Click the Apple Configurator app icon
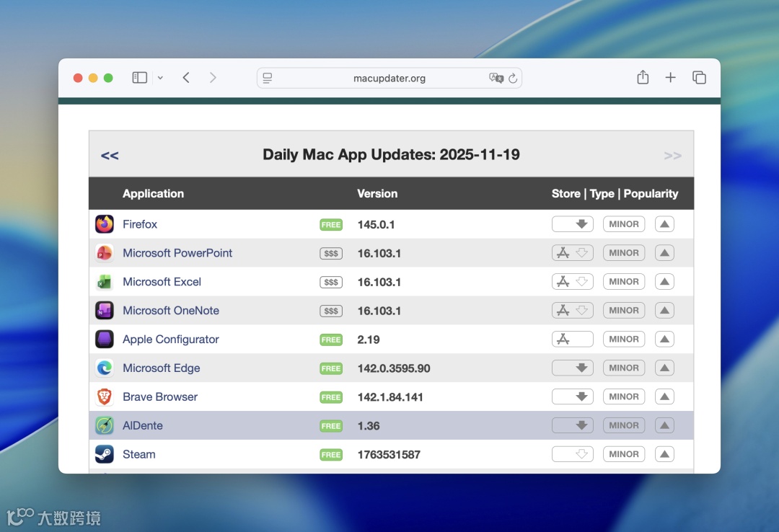 (105, 340)
